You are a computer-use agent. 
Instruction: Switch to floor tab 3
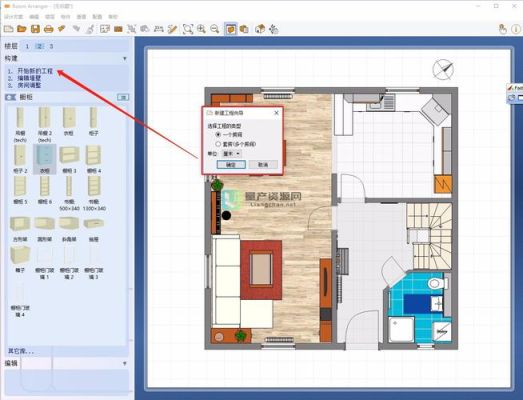(x=51, y=46)
